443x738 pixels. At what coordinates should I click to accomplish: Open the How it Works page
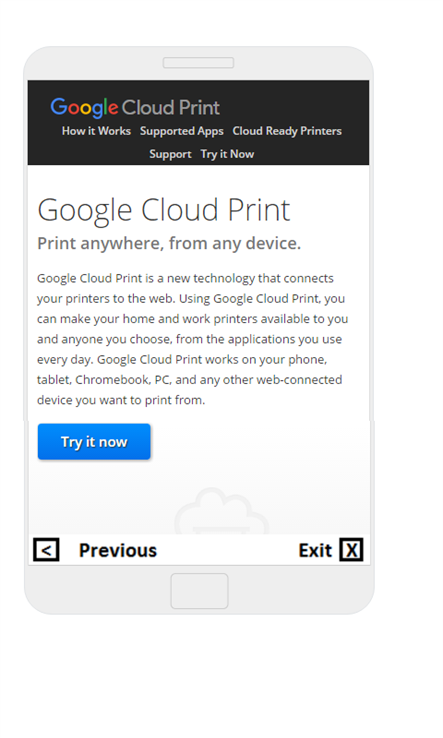[x=96, y=131]
